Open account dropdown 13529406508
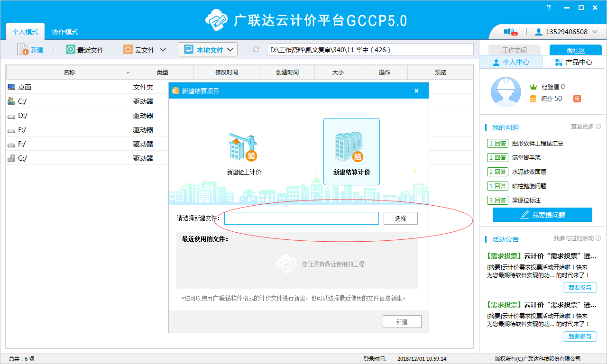This screenshot has width=607, height=364. [566, 32]
